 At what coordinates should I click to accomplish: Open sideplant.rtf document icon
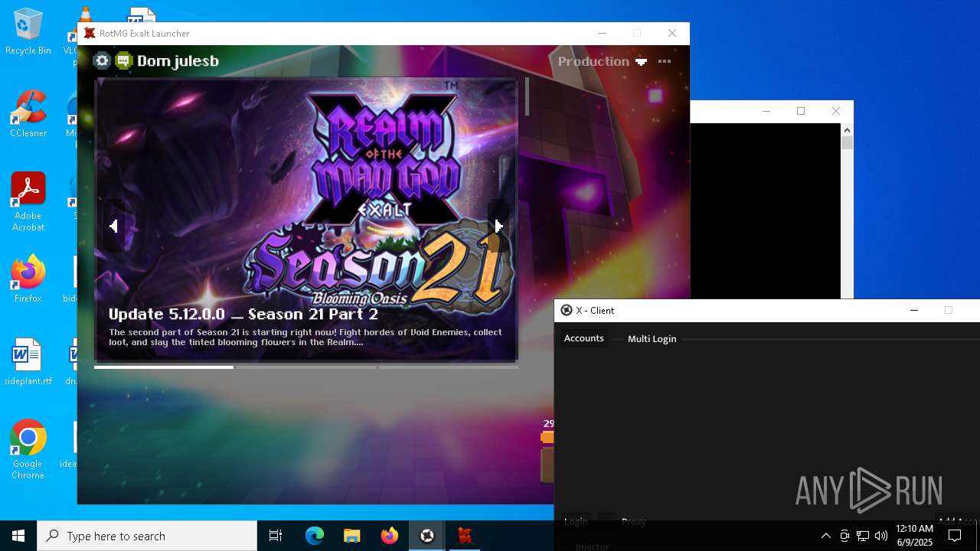pos(28,362)
